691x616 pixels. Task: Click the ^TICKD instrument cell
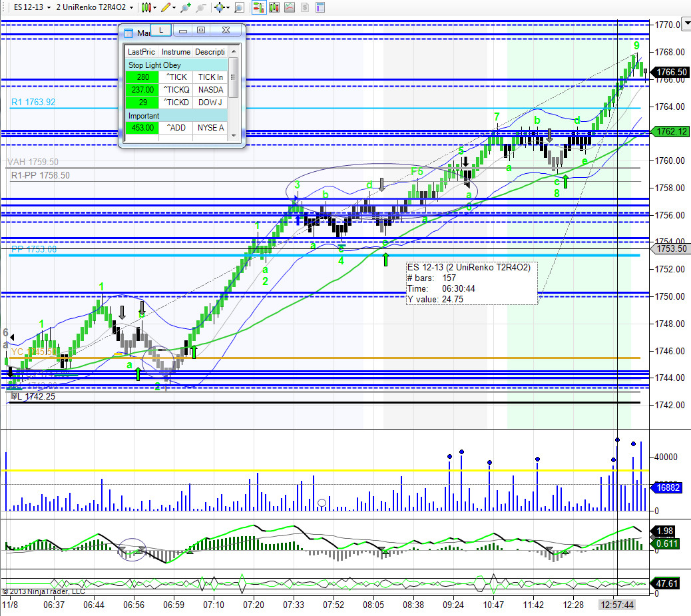[x=176, y=103]
